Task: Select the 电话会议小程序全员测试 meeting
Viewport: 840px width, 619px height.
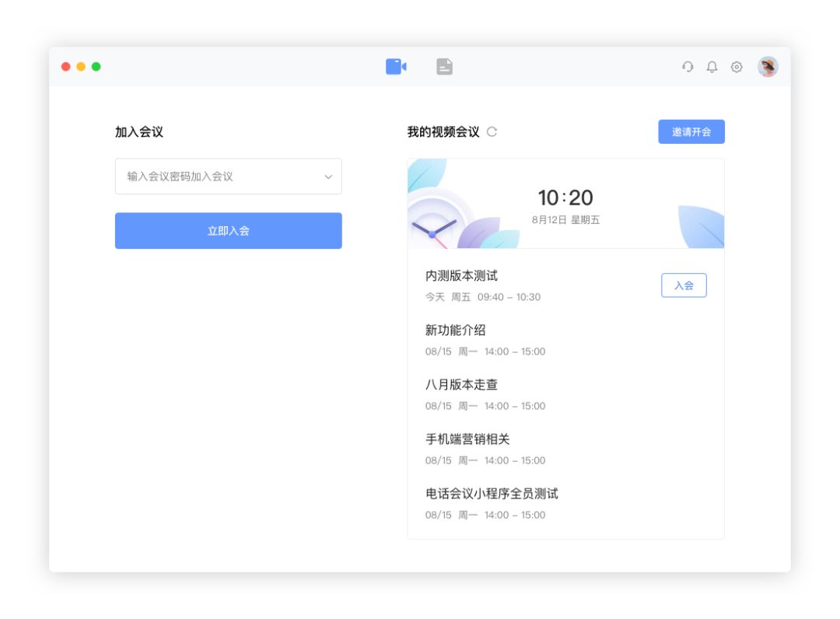Action: [x=492, y=494]
